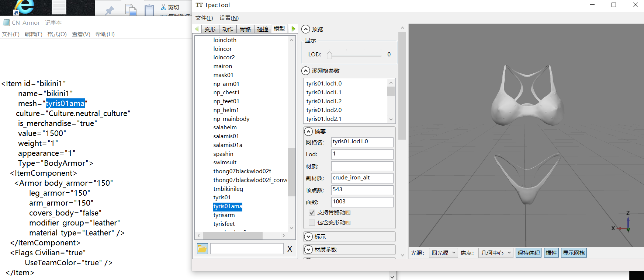The height and width of the screenshot is (280, 644).
Task: Open Notepad 编辑(E) menu
Action: (34, 34)
